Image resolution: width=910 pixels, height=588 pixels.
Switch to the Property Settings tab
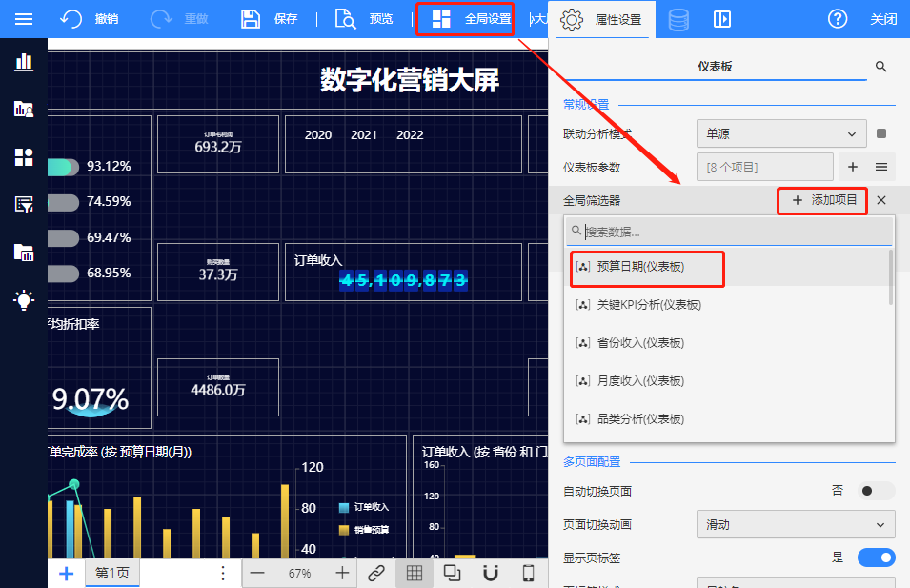pyautogui.click(x=602, y=19)
